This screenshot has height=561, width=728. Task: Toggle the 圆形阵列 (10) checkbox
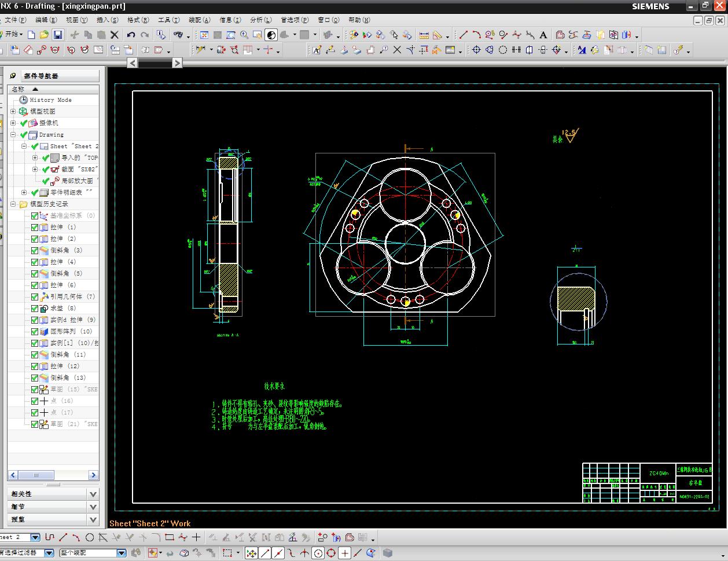[x=35, y=332]
